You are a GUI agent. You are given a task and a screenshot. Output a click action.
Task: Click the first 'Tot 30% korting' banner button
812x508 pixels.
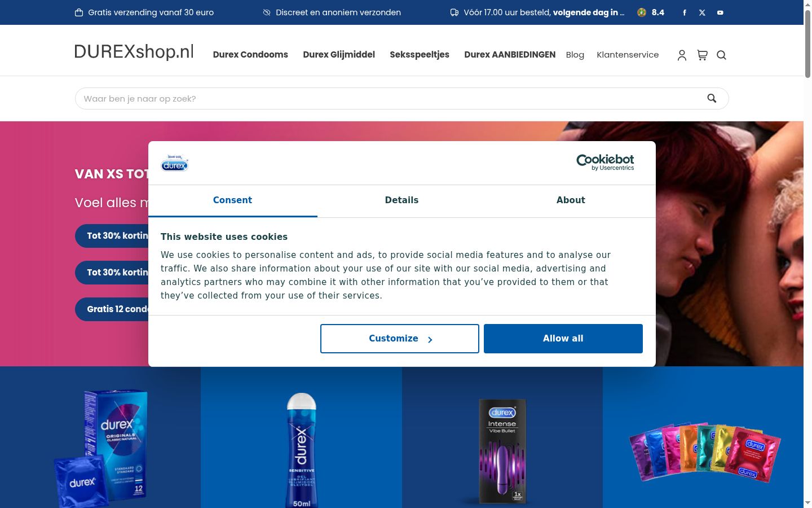coord(112,236)
